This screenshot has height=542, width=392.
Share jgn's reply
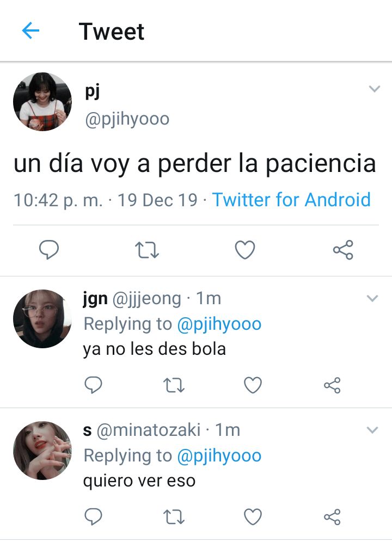pos(332,385)
